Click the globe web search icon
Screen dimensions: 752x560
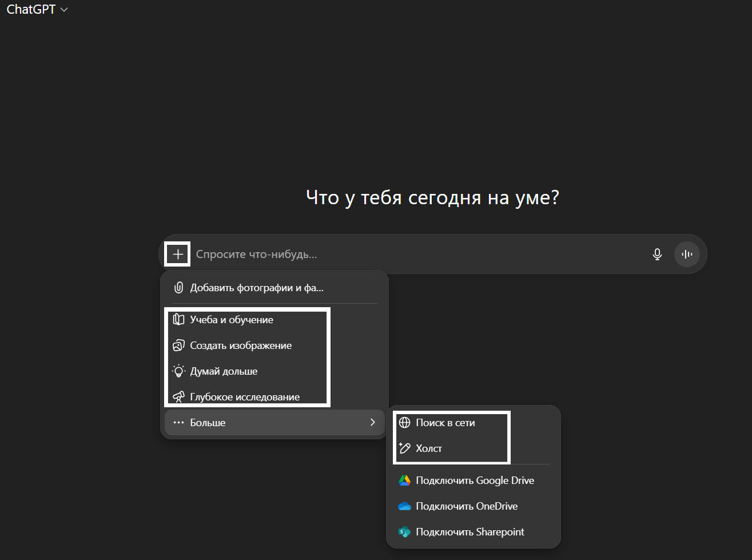click(404, 423)
